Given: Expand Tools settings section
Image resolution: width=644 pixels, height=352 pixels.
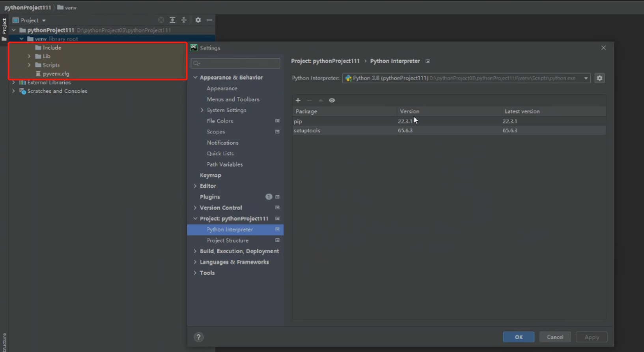Looking at the screenshot, I should tap(195, 273).
